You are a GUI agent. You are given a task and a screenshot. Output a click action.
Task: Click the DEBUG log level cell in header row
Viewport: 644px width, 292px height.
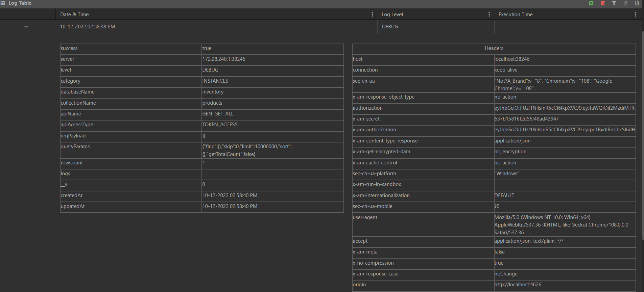click(x=390, y=27)
